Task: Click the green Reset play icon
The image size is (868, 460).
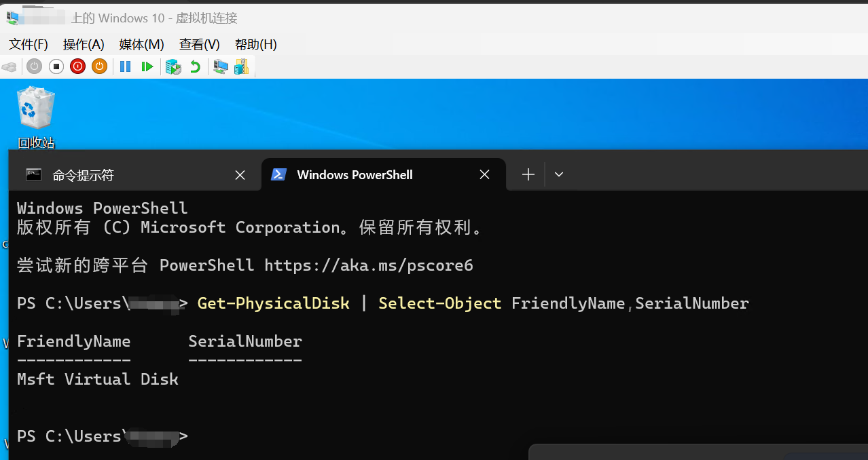Action: pyautogui.click(x=147, y=66)
